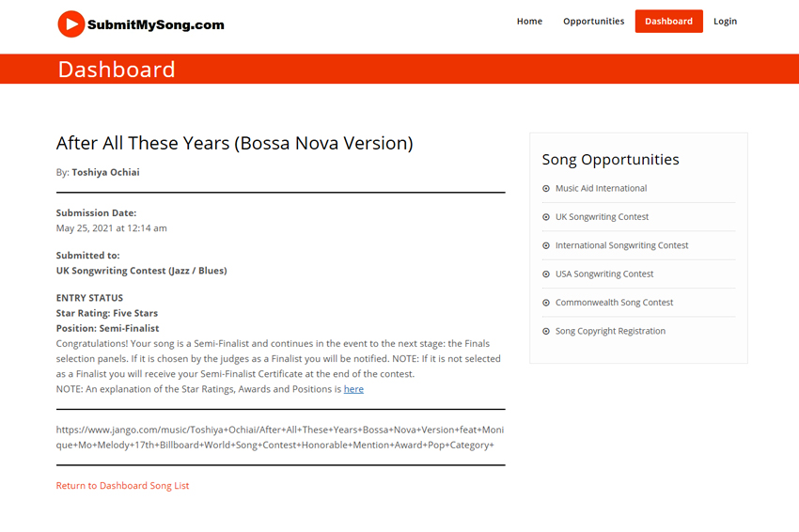Click the SubmitMySong.com site title text
The height and width of the screenshot is (532, 799).
coord(156,25)
